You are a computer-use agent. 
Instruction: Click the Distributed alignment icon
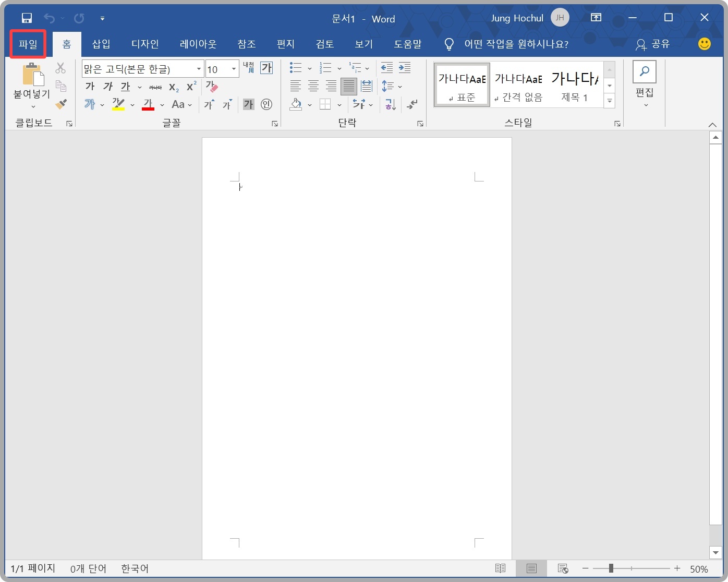(367, 86)
